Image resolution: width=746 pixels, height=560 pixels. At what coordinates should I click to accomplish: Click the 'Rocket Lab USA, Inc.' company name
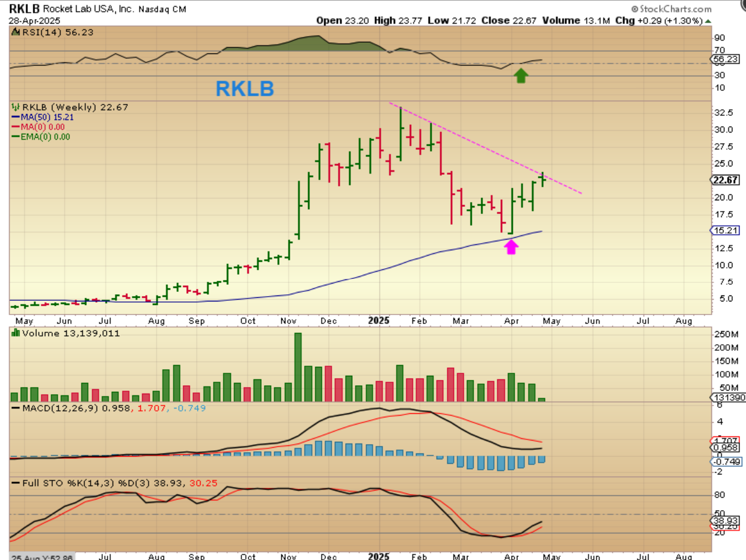[88, 9]
